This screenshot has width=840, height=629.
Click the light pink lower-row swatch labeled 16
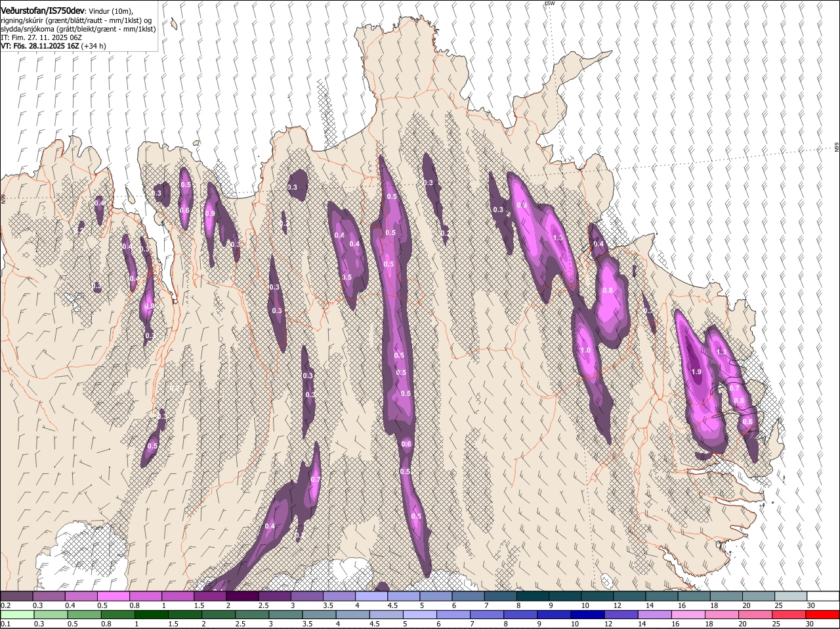tap(688, 615)
